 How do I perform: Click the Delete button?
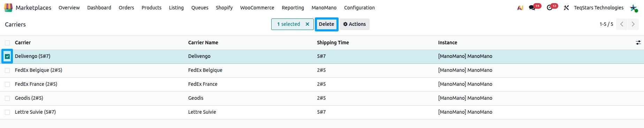pos(326,24)
